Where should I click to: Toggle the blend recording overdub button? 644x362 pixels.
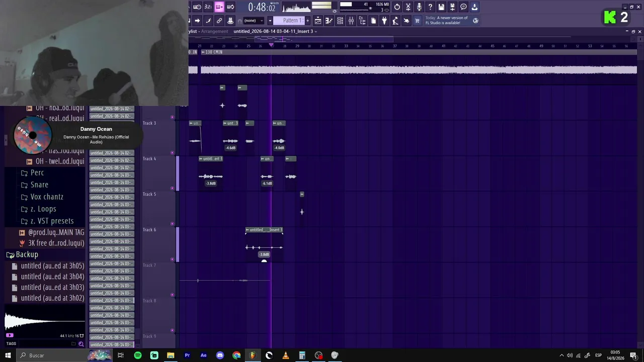point(219,7)
